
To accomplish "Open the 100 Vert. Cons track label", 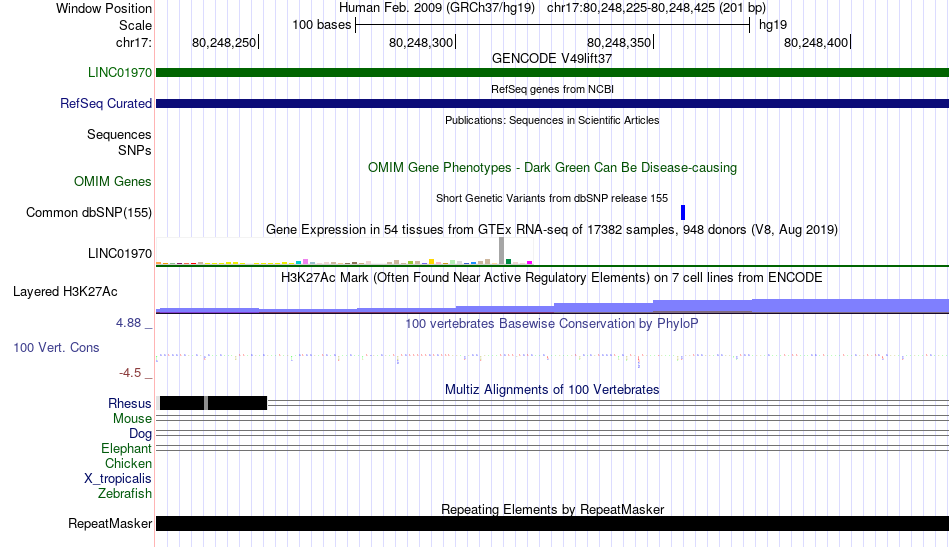I will pos(56,348).
